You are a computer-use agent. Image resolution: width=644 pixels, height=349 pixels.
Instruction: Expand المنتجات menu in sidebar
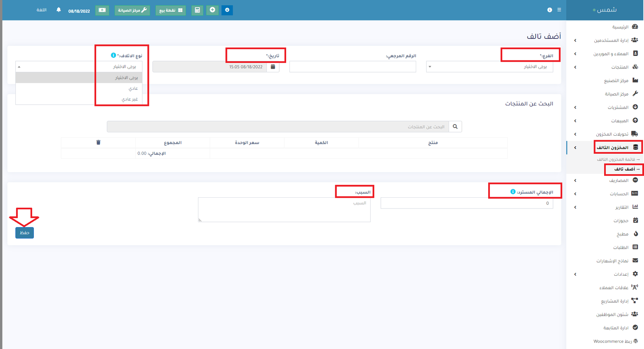[620, 67]
